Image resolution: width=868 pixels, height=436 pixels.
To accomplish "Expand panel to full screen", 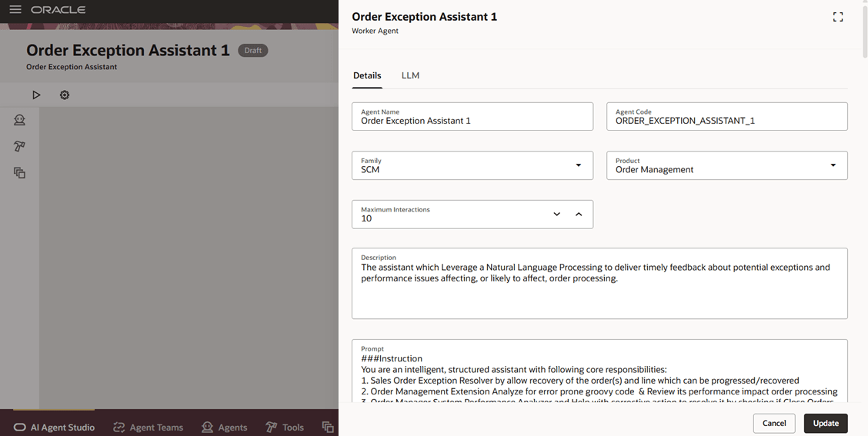I will pyautogui.click(x=838, y=17).
